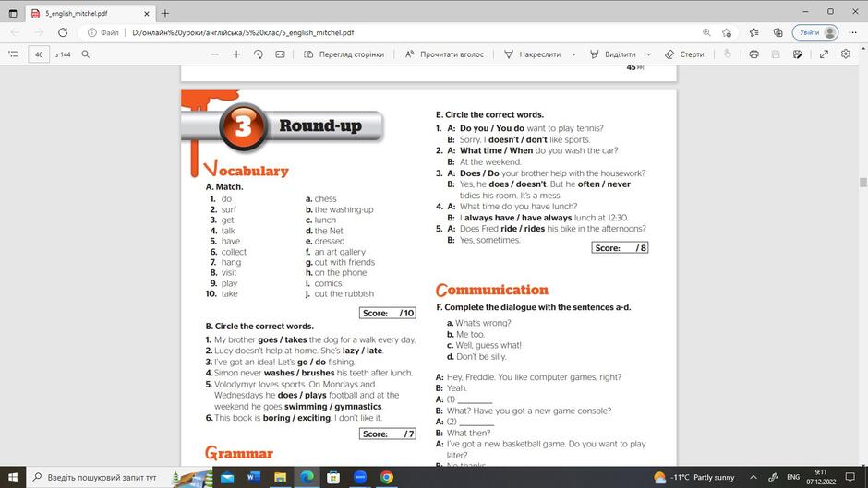The height and width of the screenshot is (488, 868).
Task: Click the page number field showing 46
Action: pyautogui.click(x=39, y=54)
